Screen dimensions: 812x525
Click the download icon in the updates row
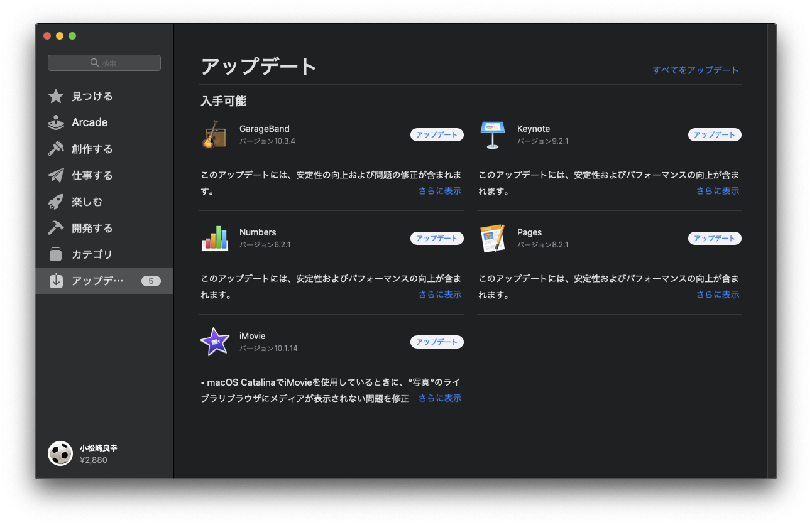click(56, 281)
